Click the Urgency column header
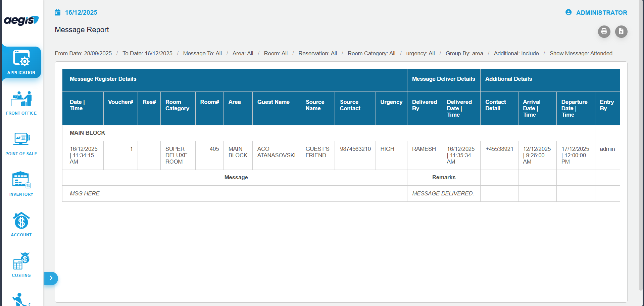 pos(391,102)
